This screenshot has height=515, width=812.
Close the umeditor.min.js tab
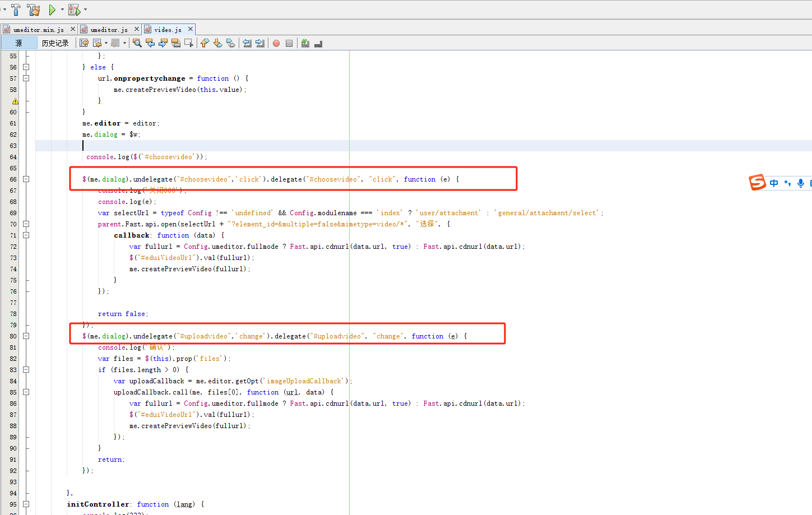[73, 29]
